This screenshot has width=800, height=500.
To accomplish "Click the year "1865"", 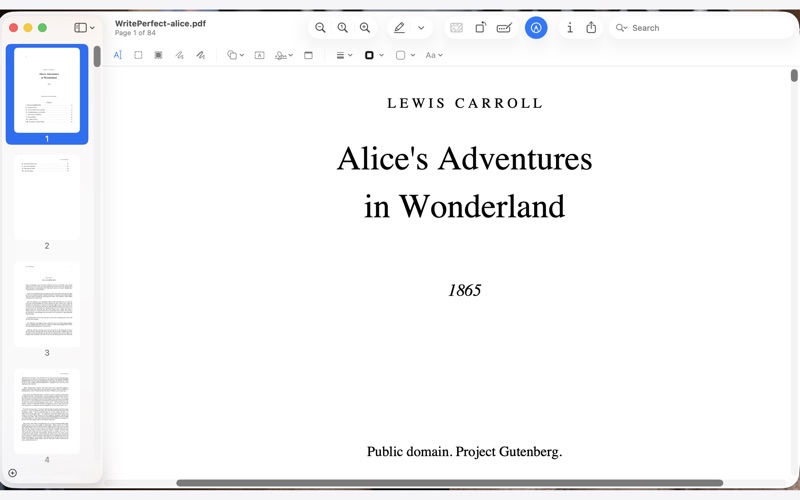I will coord(464,290).
